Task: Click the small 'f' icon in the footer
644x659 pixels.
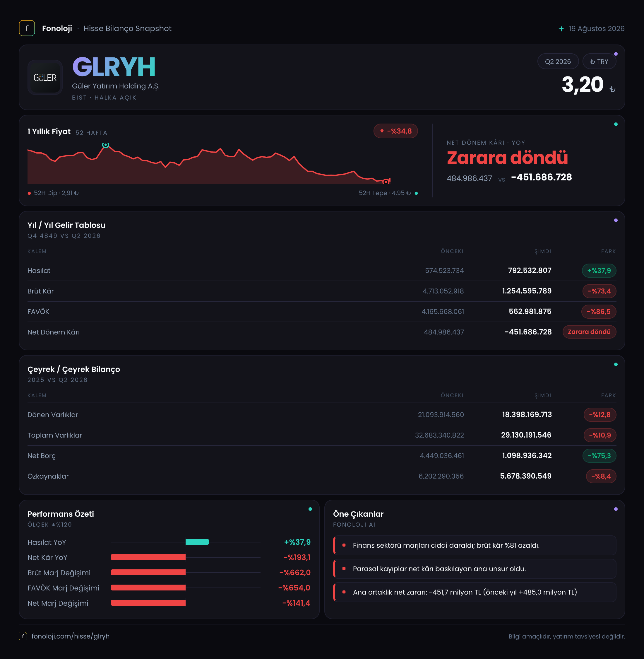Action: pos(23,636)
